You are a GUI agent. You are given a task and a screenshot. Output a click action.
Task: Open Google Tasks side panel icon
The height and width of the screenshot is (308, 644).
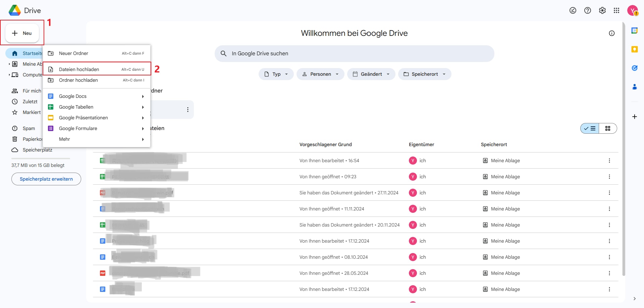coord(635,68)
